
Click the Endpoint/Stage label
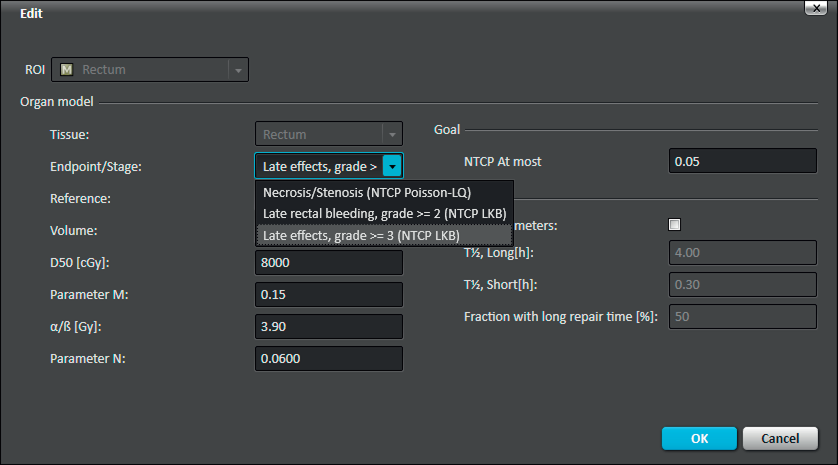pos(96,167)
